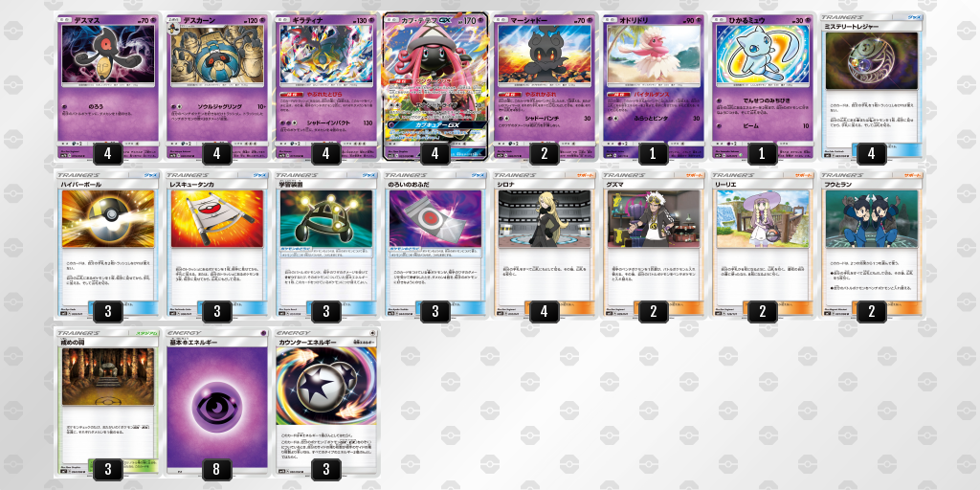
Task: Select the Tapu Lele GX card
Action: pos(435,86)
